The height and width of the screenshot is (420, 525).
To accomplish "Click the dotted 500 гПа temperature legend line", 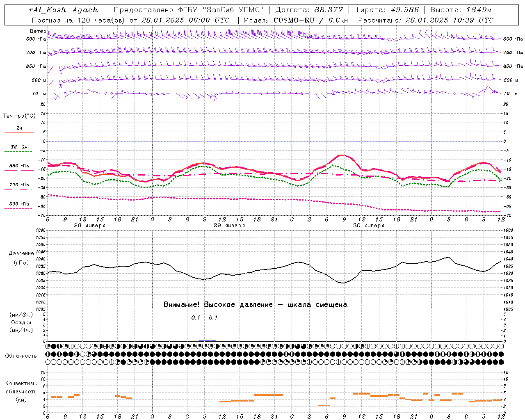I will pyautogui.click(x=18, y=208).
